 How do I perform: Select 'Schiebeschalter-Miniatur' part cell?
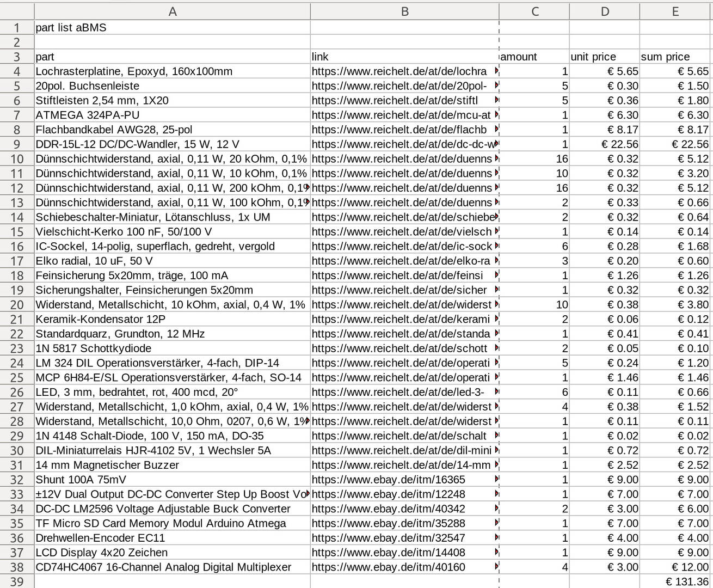[173, 217]
